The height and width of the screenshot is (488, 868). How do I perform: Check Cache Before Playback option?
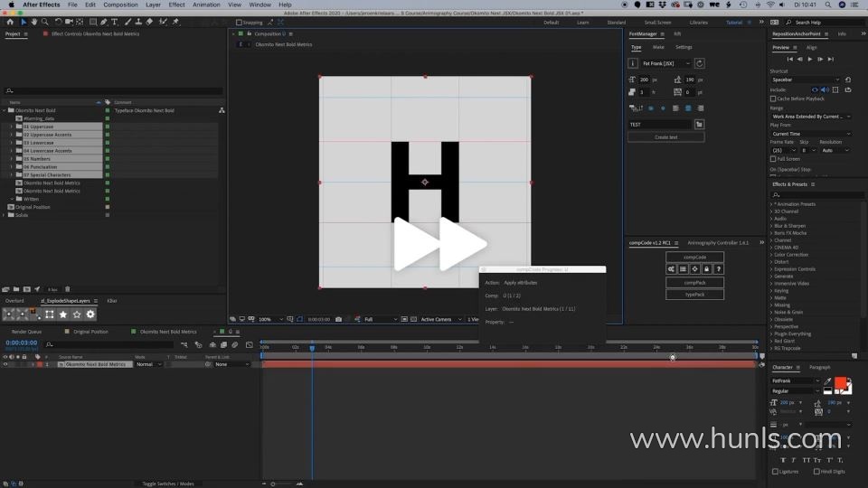[x=774, y=99]
